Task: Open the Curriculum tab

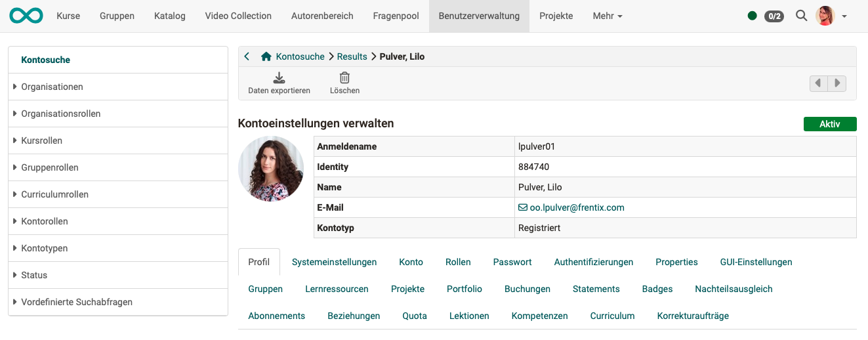Action: (x=613, y=316)
